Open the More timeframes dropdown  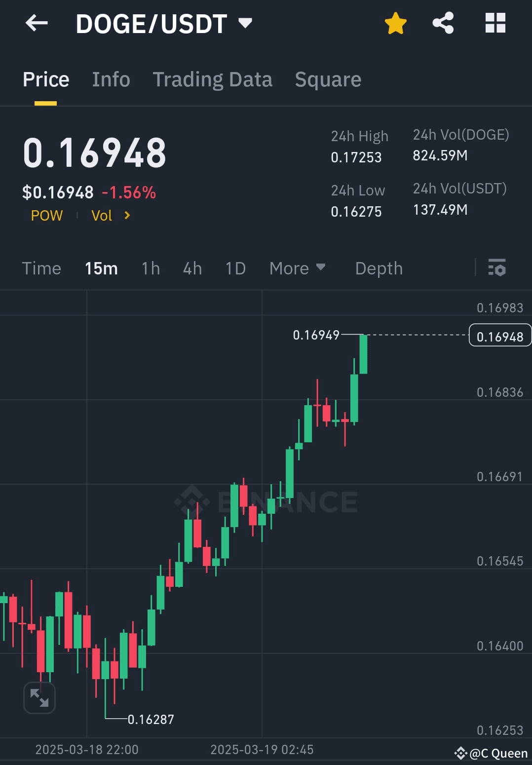click(298, 268)
